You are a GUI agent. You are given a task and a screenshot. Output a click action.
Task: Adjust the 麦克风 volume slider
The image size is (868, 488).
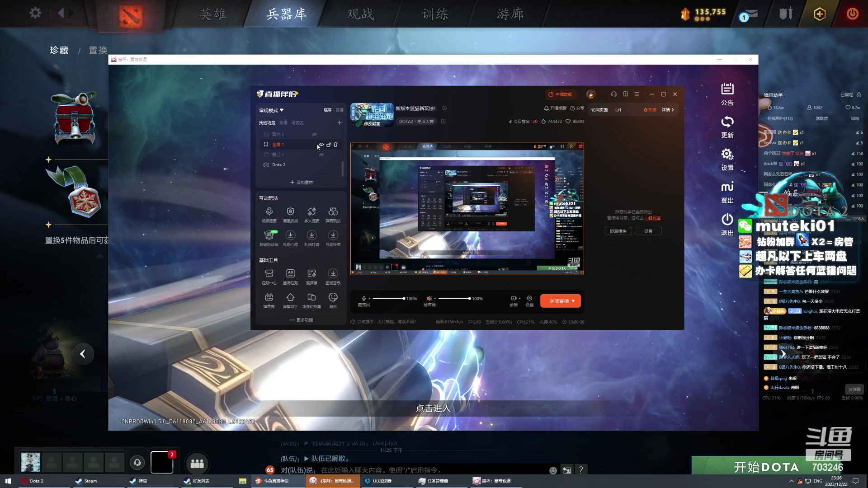coord(388,299)
